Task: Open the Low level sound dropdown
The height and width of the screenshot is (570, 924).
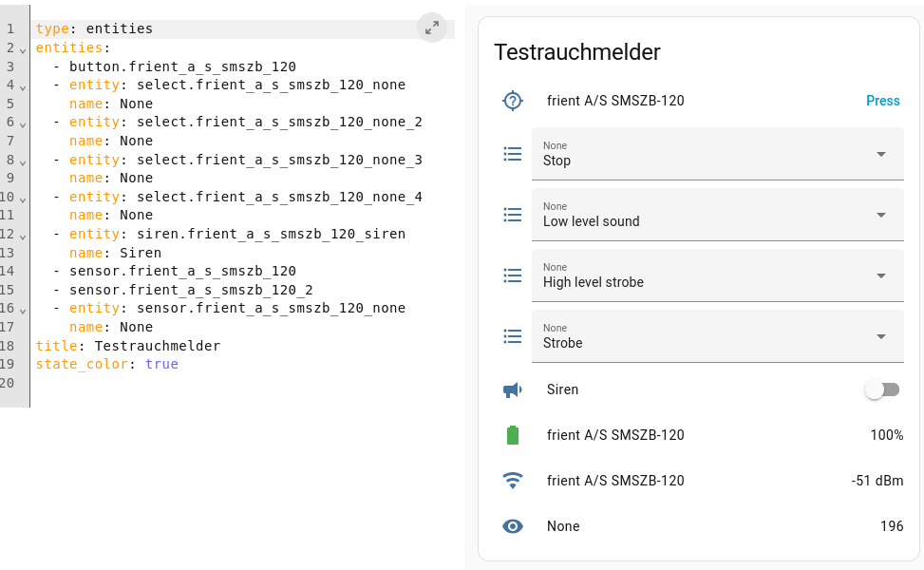Action: [x=717, y=215]
